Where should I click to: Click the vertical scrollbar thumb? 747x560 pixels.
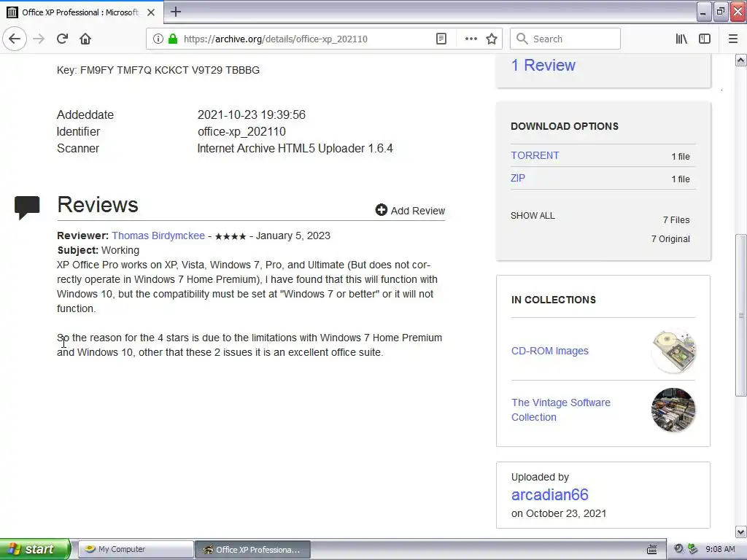click(741, 315)
